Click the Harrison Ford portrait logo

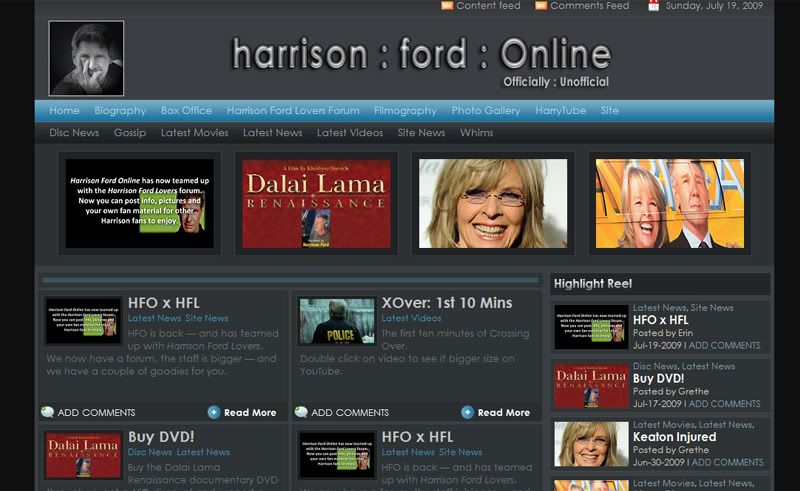[x=86, y=58]
